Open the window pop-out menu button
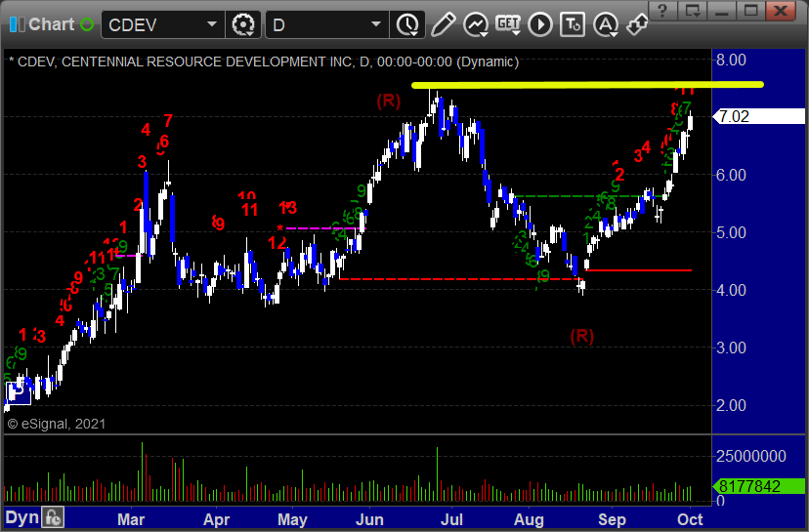The width and height of the screenshot is (809, 532). (x=692, y=11)
